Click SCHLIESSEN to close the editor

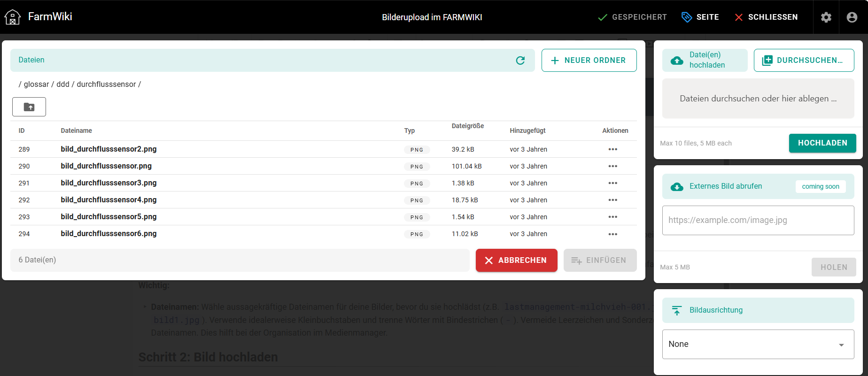coord(766,17)
